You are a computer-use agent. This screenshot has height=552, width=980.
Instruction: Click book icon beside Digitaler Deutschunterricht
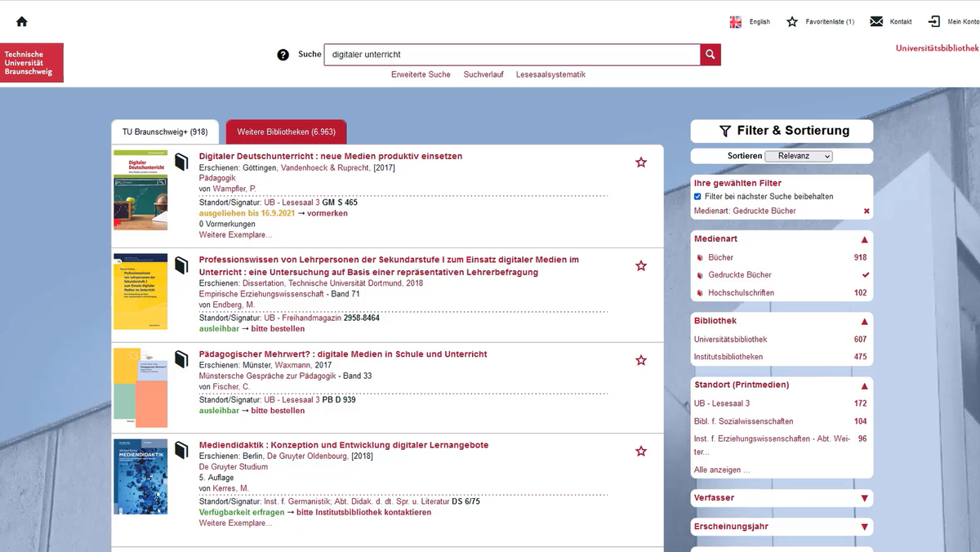(181, 162)
